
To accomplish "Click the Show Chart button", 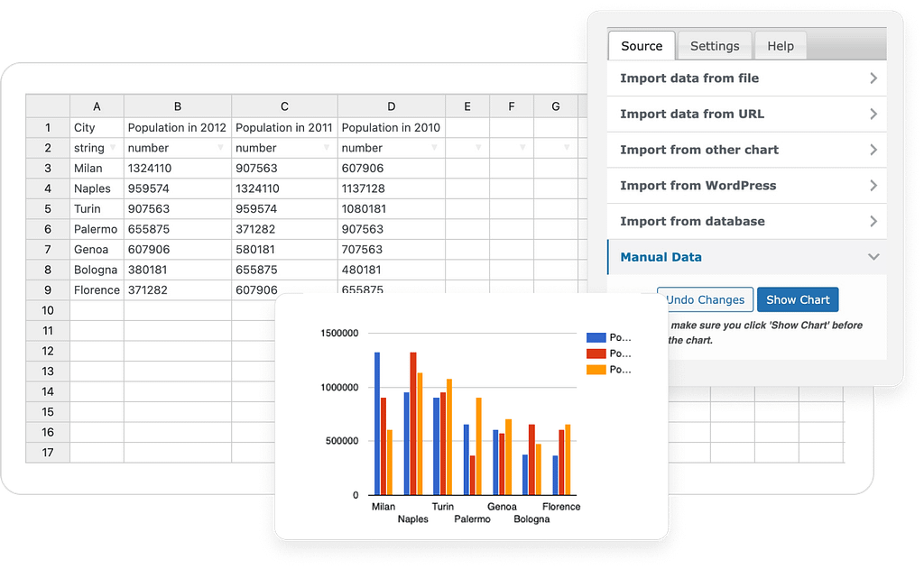I will tap(798, 300).
